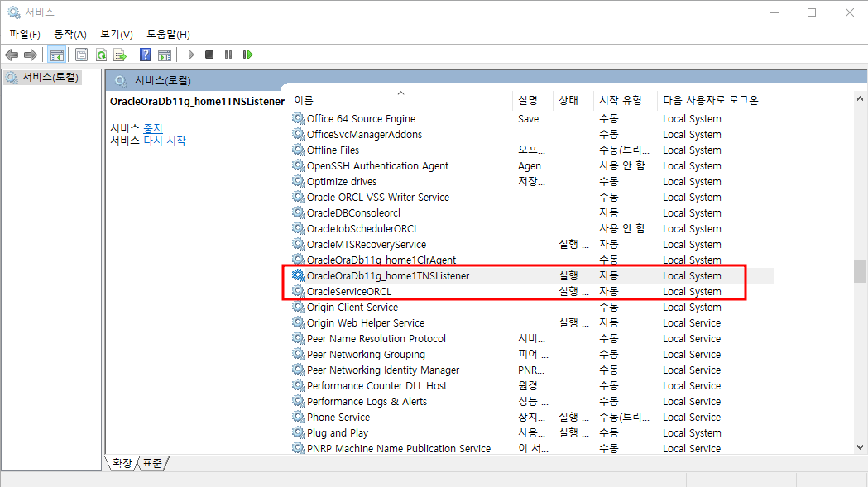
Task: Click the Stop Service square icon
Action: tap(209, 55)
